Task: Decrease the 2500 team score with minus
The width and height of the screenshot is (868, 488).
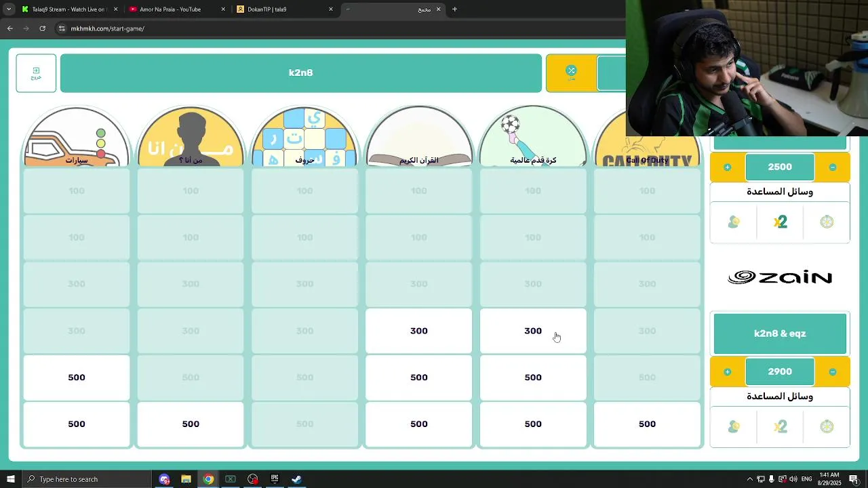Action: click(x=833, y=167)
